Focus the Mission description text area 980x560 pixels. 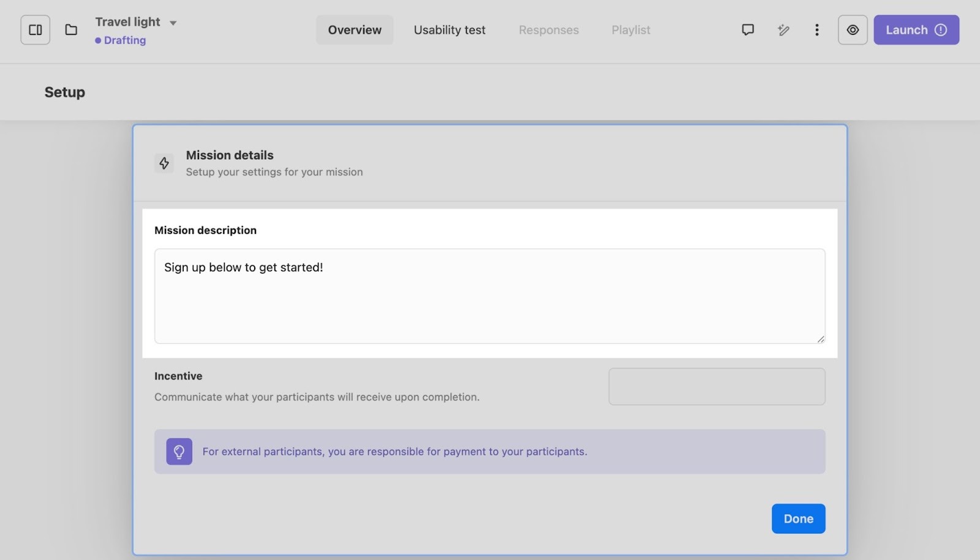coord(489,296)
